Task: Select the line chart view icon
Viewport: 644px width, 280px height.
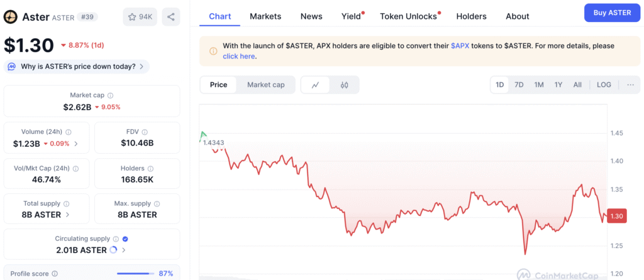Action: click(x=315, y=85)
